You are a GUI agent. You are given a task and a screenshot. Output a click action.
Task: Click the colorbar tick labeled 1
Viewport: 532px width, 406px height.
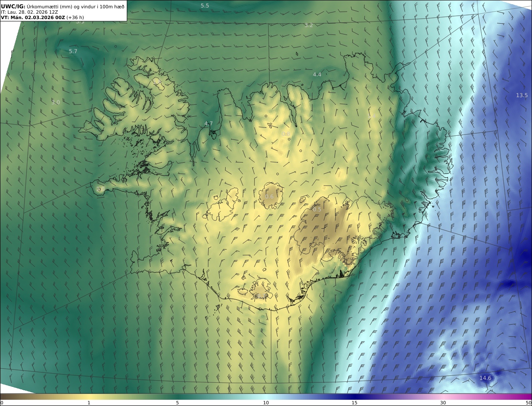89,403
